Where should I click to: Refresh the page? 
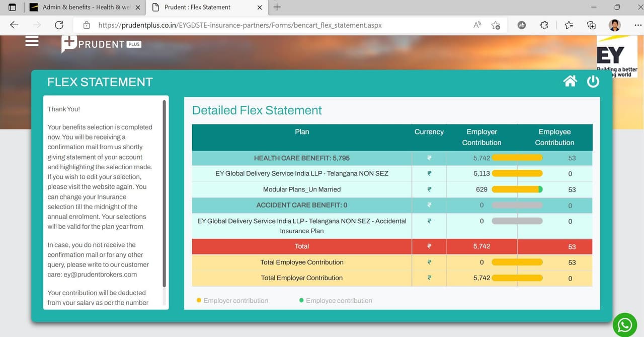coord(59,25)
